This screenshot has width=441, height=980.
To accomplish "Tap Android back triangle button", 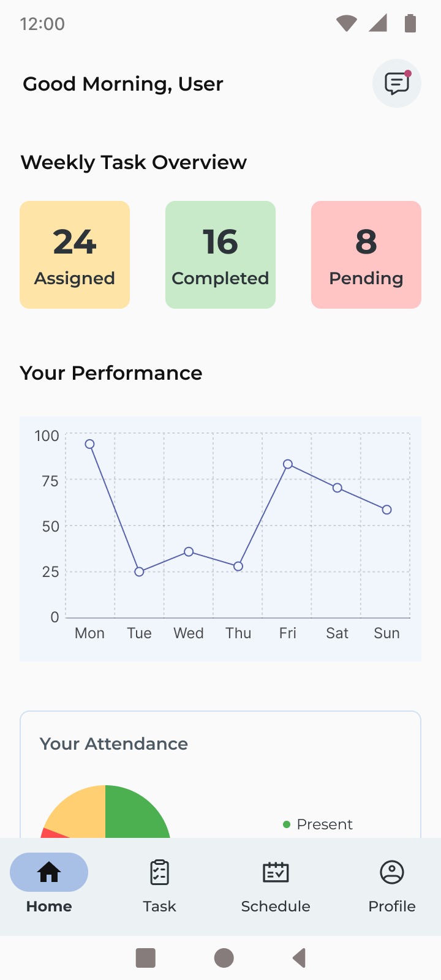I will [299, 958].
